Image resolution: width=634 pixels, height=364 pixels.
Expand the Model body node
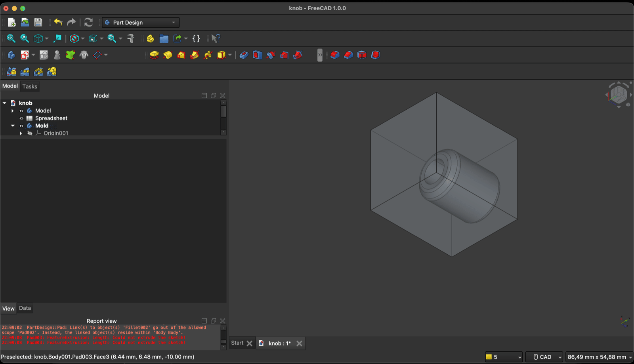pos(13,111)
